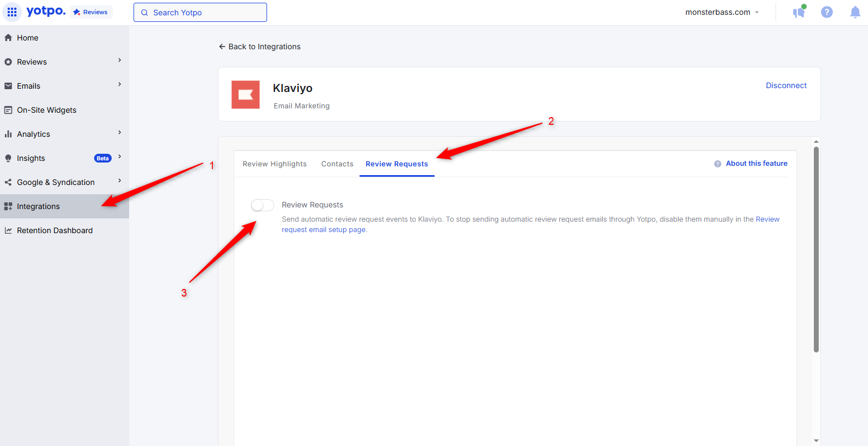Click the search magnifier icon
This screenshot has width=868, height=446.
(x=144, y=13)
